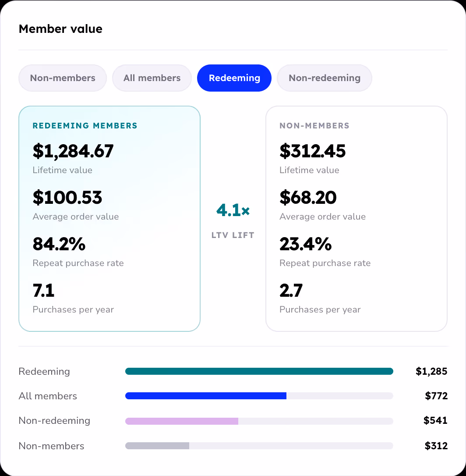Click the $312.45 lifetime value

(312, 151)
